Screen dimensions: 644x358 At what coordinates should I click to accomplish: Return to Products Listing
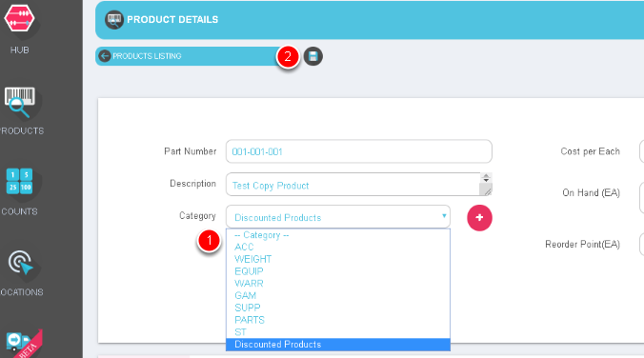point(147,56)
